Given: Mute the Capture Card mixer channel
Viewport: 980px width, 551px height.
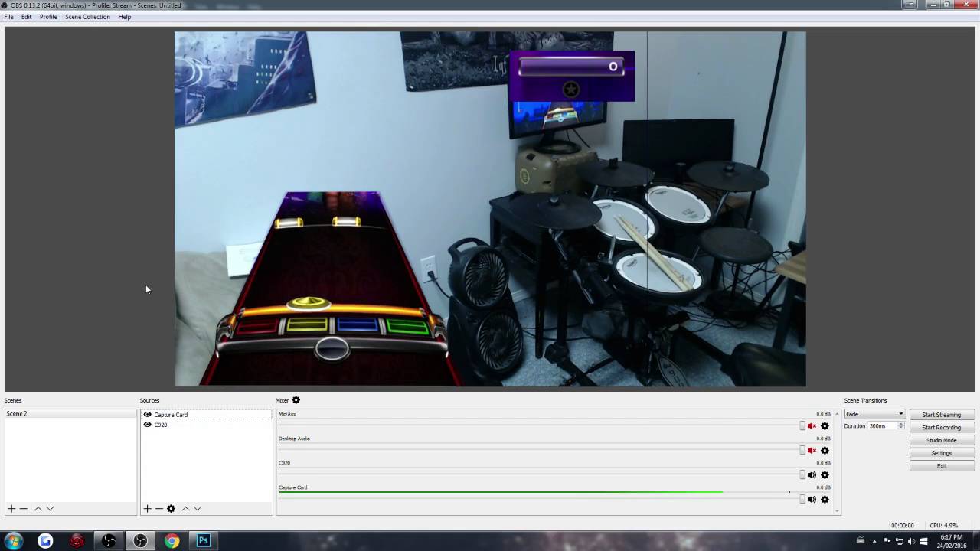Looking at the screenshot, I should pos(812,500).
